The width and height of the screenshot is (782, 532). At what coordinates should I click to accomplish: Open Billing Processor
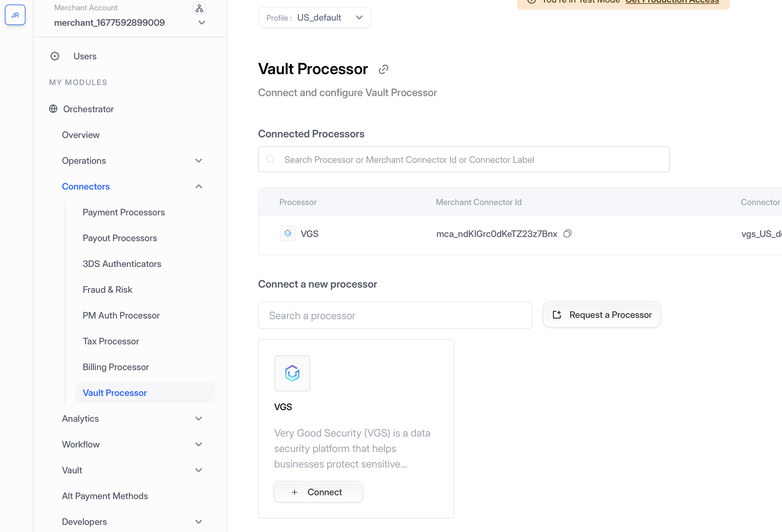[x=116, y=367]
